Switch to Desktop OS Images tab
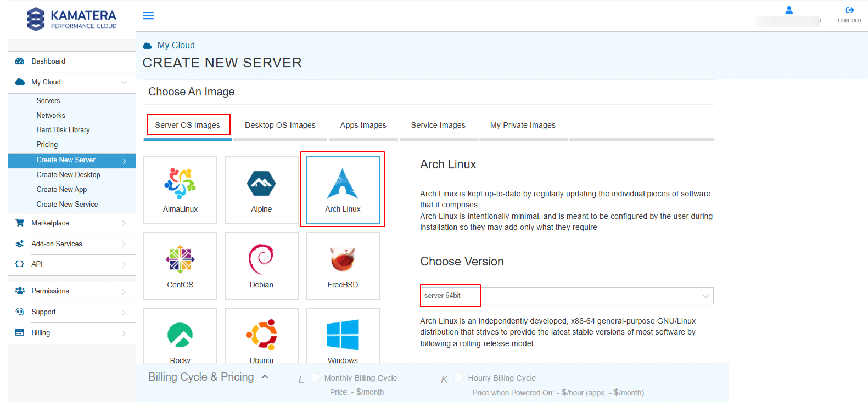Image resolution: width=868 pixels, height=402 pixels. click(280, 125)
